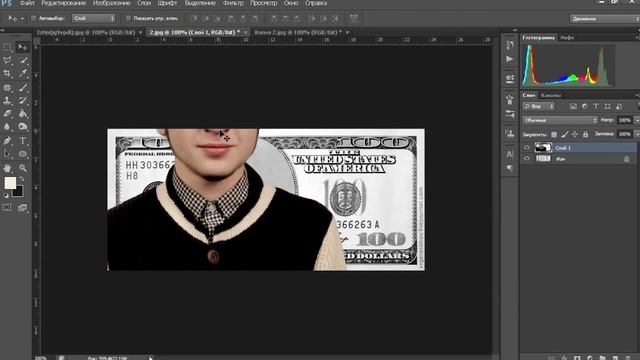Open the Движение workspace dropdown

(x=604, y=19)
